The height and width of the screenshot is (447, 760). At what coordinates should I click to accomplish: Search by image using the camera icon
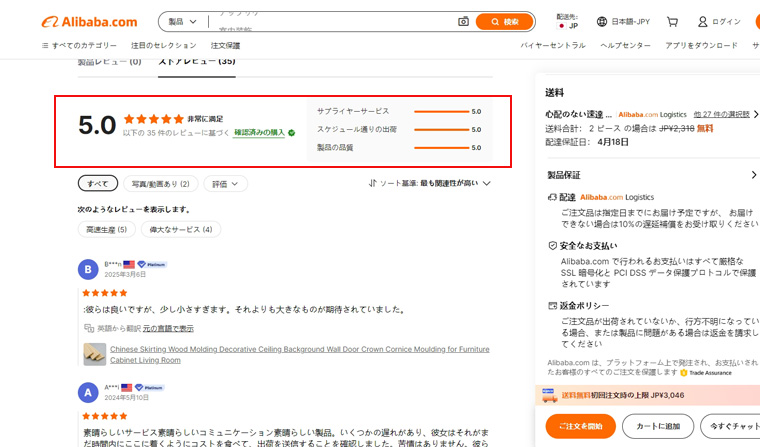tap(463, 21)
